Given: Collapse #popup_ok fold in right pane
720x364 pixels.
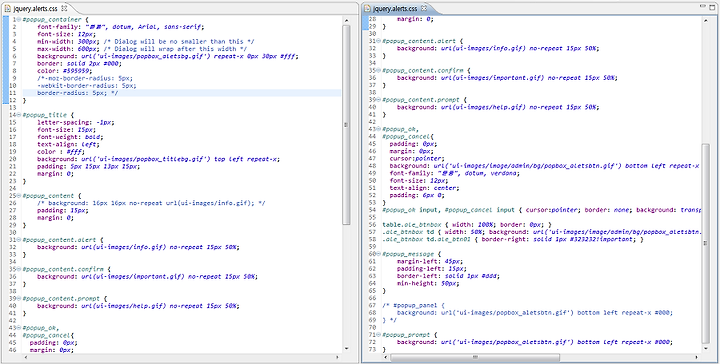Looking at the screenshot, I should [x=379, y=129].
